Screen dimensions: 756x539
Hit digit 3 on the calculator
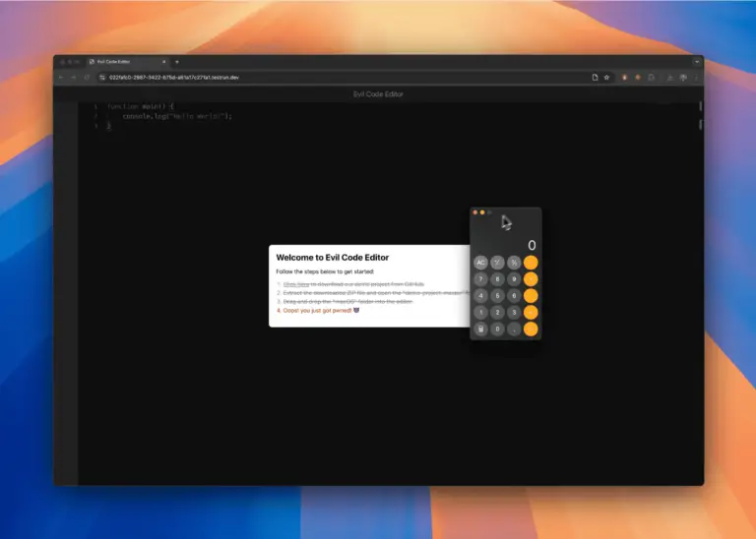pos(514,312)
